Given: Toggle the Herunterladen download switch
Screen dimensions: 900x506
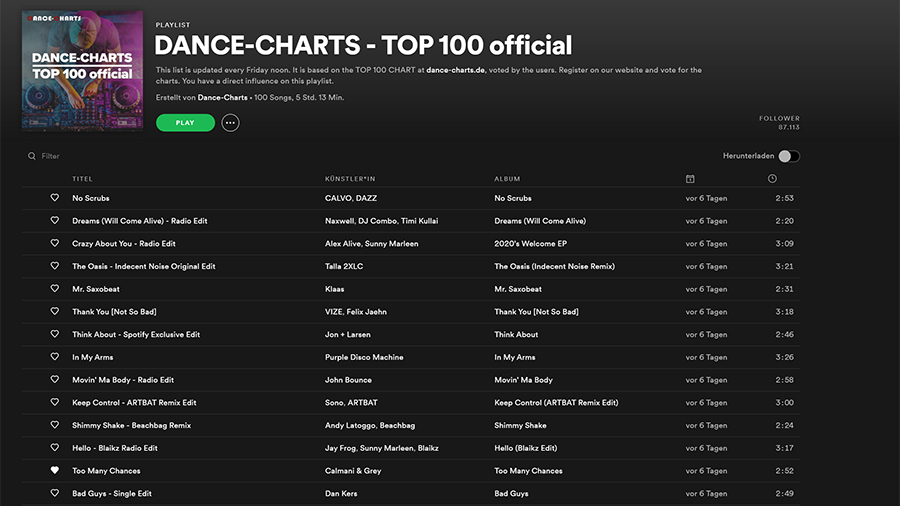Looking at the screenshot, I should coord(789,156).
